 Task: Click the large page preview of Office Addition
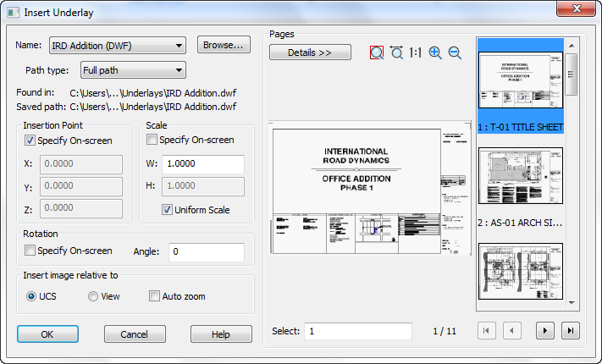[x=370, y=188]
